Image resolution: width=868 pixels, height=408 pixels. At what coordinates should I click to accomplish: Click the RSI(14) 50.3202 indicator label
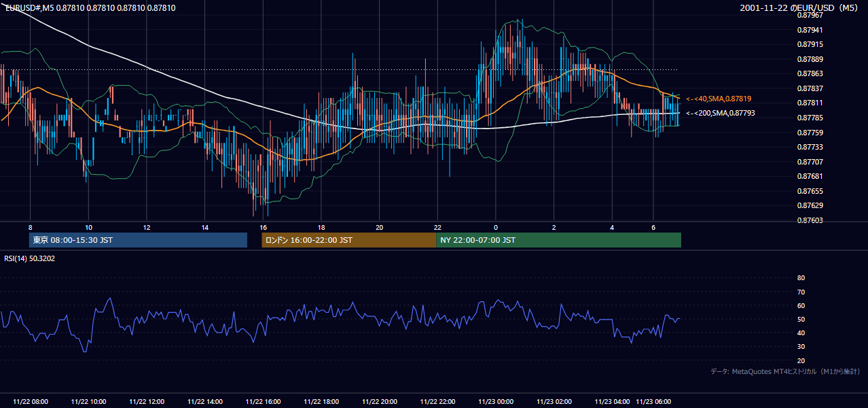click(29, 258)
